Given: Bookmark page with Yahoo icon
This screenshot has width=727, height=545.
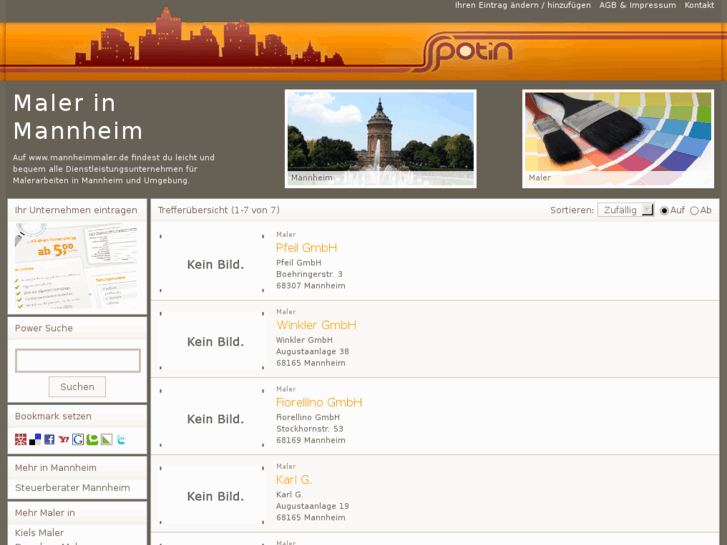Looking at the screenshot, I should [64, 439].
